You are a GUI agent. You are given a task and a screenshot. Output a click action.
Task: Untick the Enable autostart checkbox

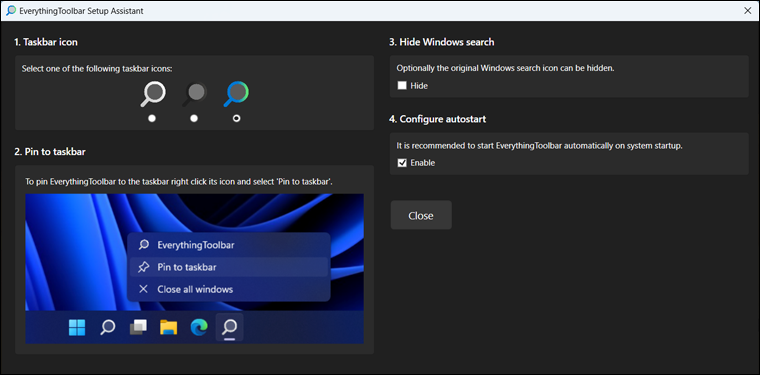[402, 163]
